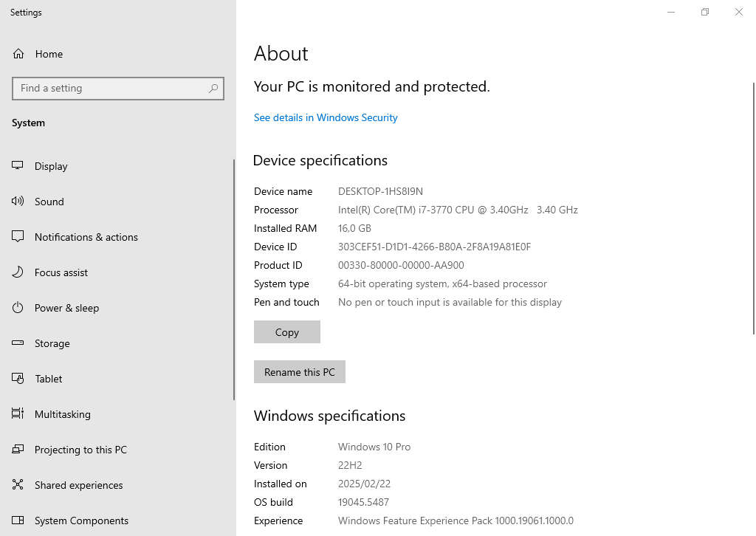The width and height of the screenshot is (756, 536).
Task: Open Tablet settings from the sidebar
Action: coord(48,379)
